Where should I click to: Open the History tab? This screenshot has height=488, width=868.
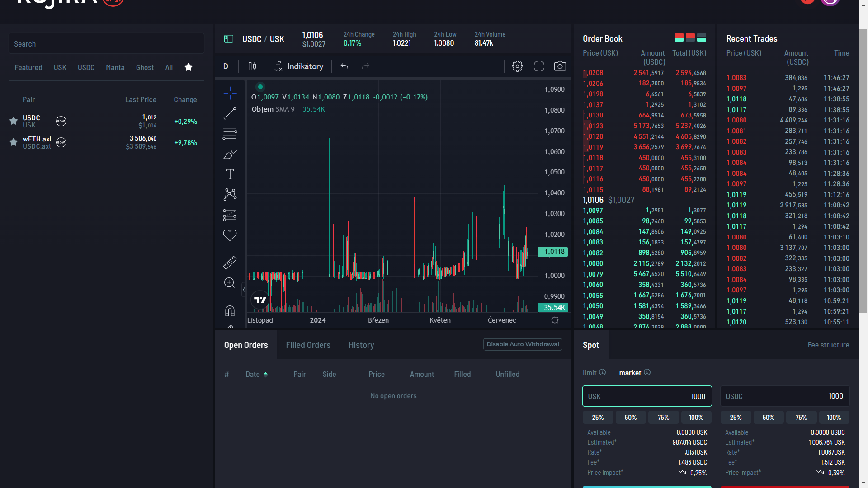pos(361,345)
